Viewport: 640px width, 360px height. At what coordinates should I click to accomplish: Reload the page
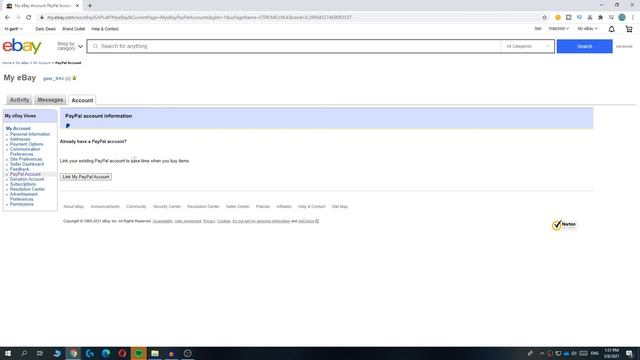[x=29, y=18]
